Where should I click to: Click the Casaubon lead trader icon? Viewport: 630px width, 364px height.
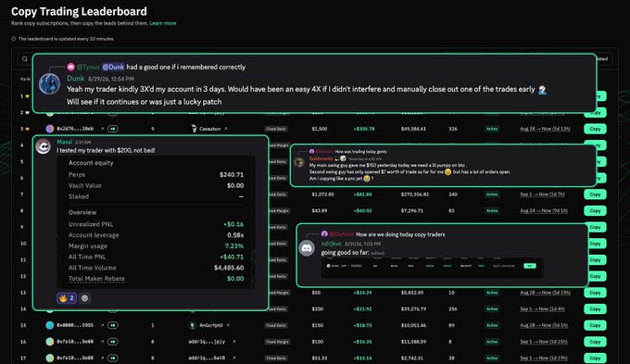point(194,129)
